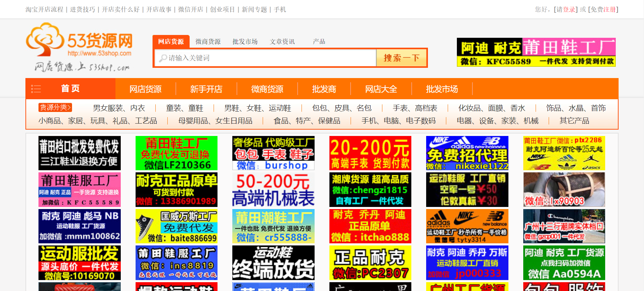Select the 文章资讯 search tab
The height and width of the screenshot is (291, 644).
point(282,42)
